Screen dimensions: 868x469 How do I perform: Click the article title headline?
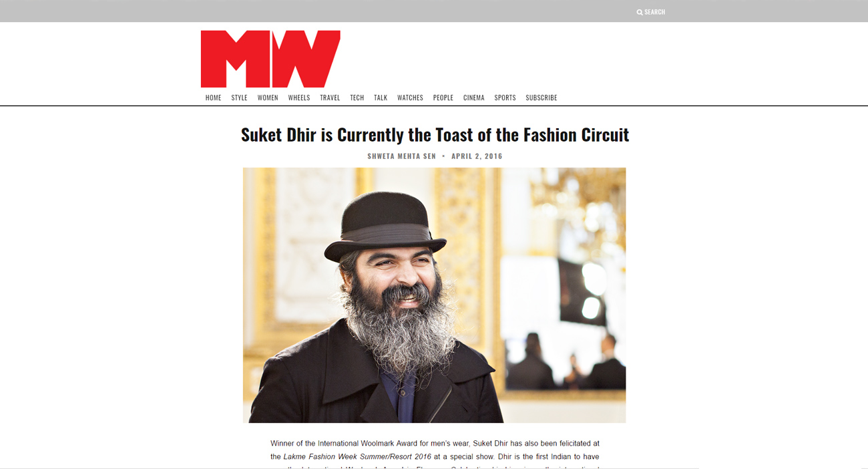[435, 135]
